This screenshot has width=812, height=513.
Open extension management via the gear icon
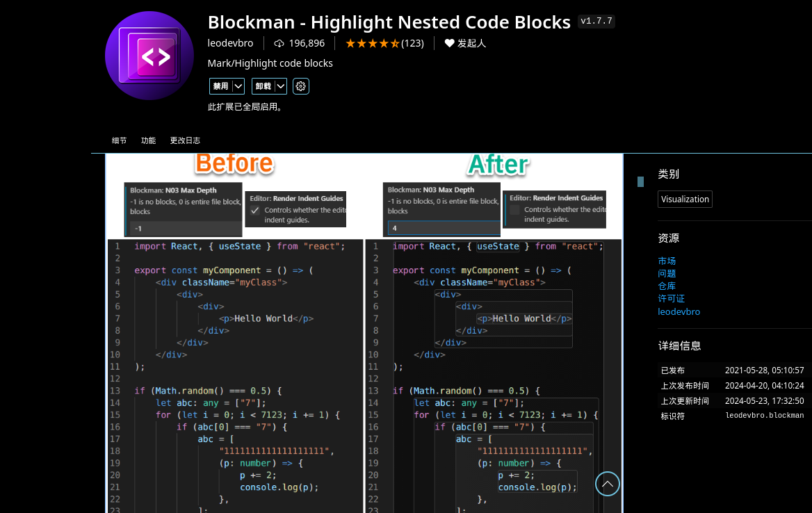tap(300, 85)
